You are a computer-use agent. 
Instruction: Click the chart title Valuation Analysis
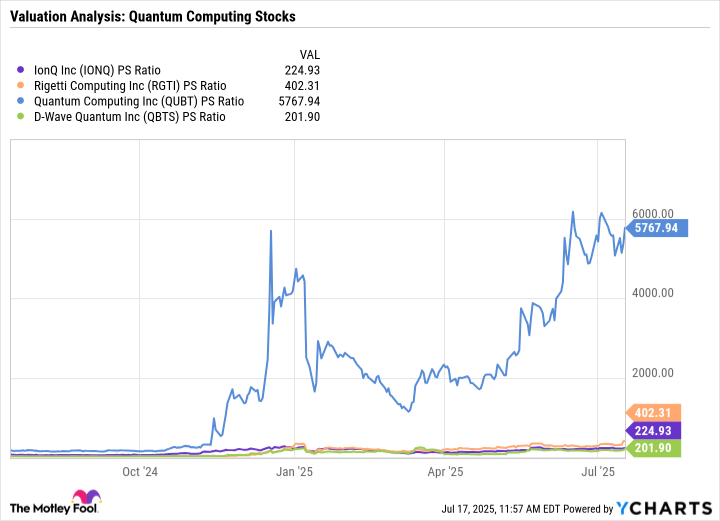pos(152,17)
